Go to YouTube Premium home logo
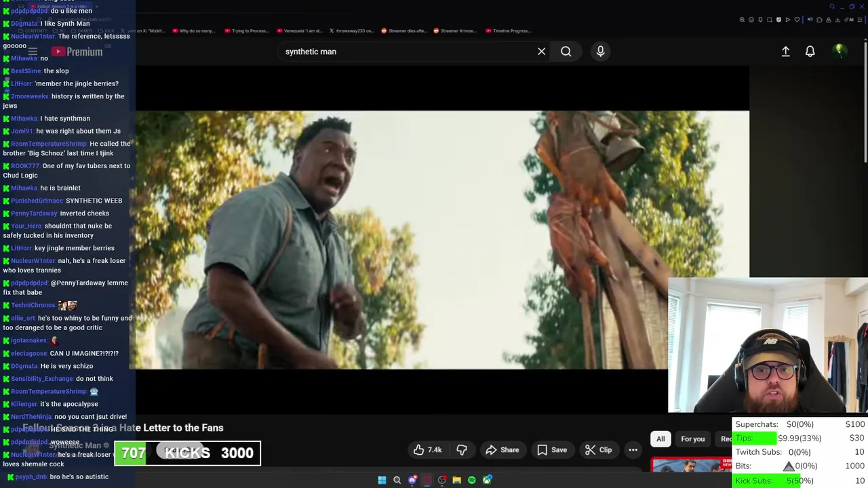This screenshot has width=868, height=488. click(x=77, y=52)
